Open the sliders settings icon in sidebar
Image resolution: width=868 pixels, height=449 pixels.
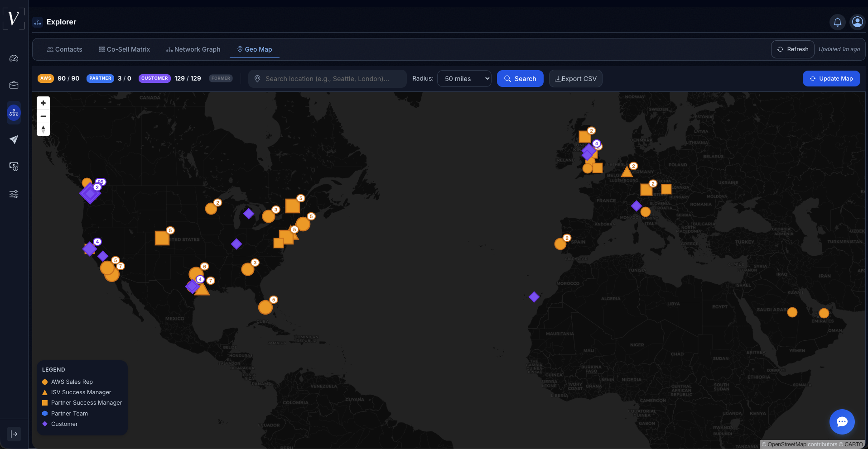[14, 194]
